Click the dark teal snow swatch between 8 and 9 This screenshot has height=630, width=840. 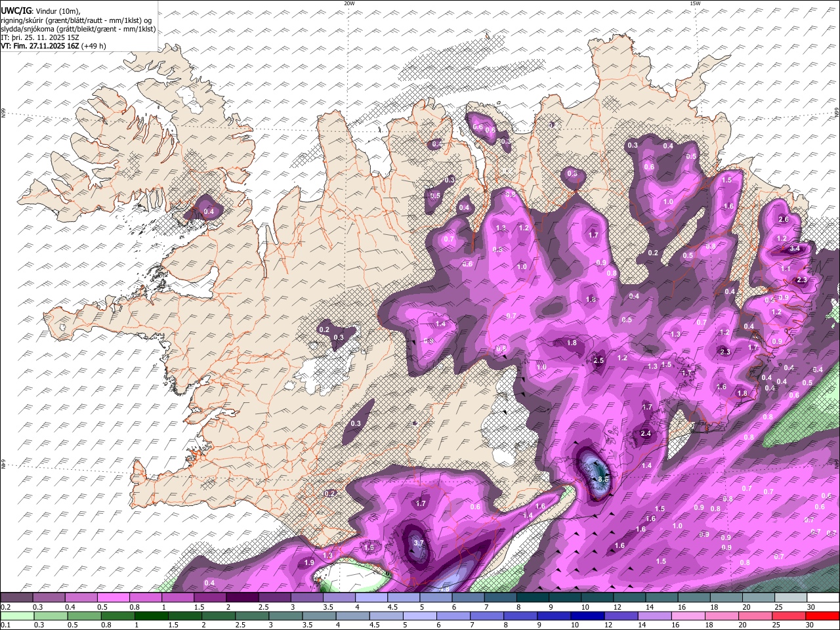532,597
